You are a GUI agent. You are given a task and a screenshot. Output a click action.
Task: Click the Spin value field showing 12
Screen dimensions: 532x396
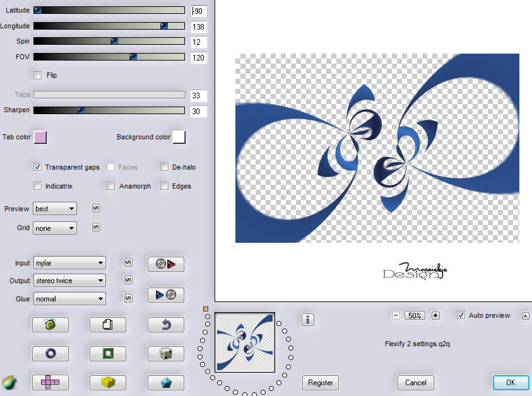[x=199, y=42]
